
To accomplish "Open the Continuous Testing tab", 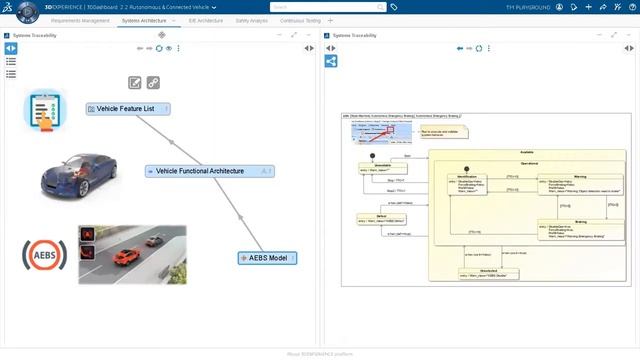I will [300, 20].
